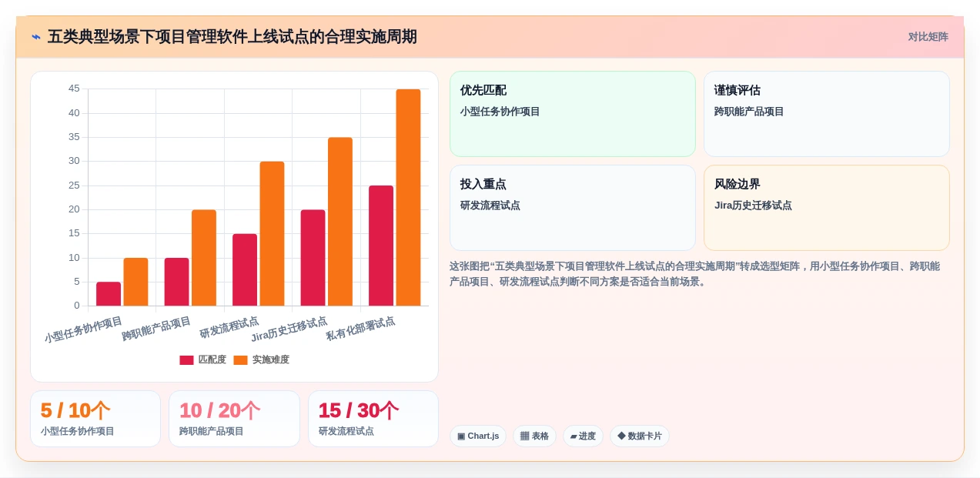Click the Jira历史迁移试点 axis label
The width and height of the screenshot is (980, 478).
click(289, 329)
